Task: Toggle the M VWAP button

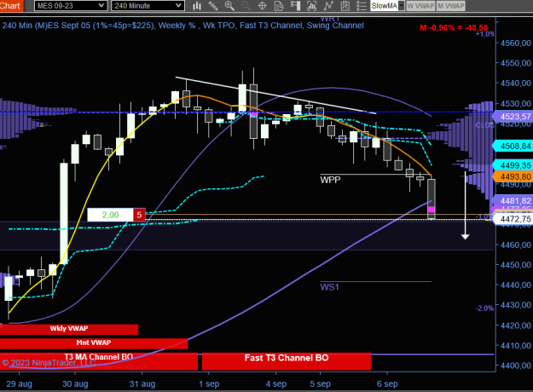Action: [x=450, y=6]
